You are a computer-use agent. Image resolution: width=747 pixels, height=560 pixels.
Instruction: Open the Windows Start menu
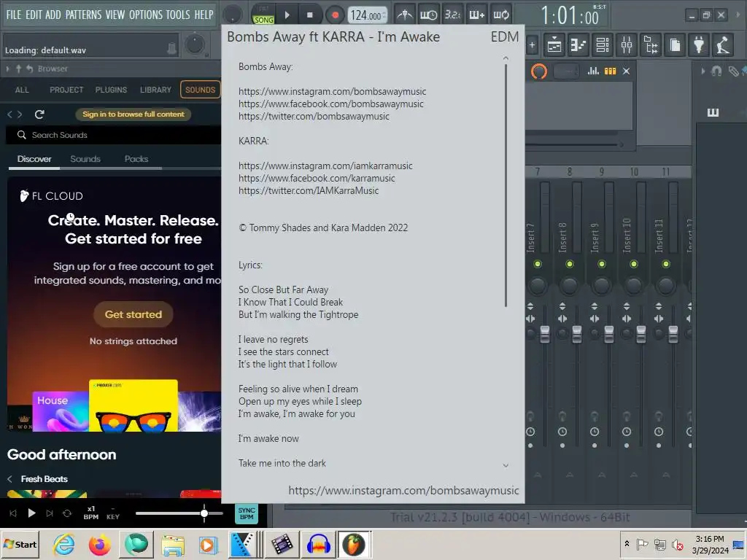[20, 545]
